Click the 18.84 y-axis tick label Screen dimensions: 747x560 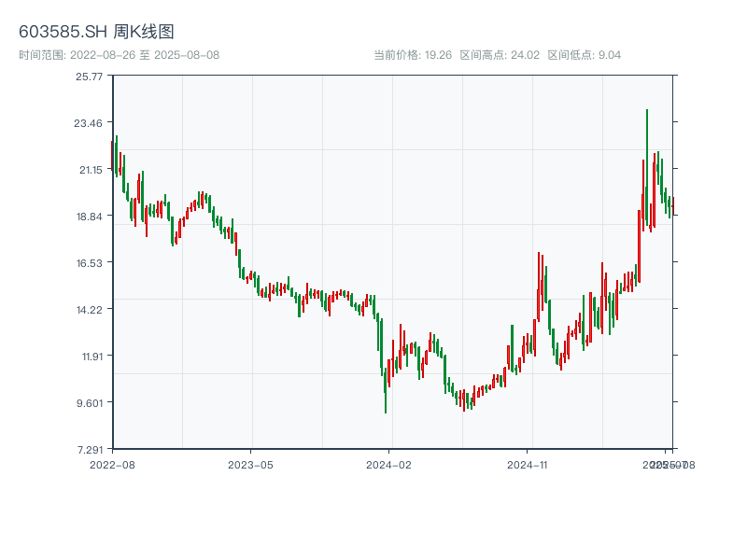click(x=90, y=217)
